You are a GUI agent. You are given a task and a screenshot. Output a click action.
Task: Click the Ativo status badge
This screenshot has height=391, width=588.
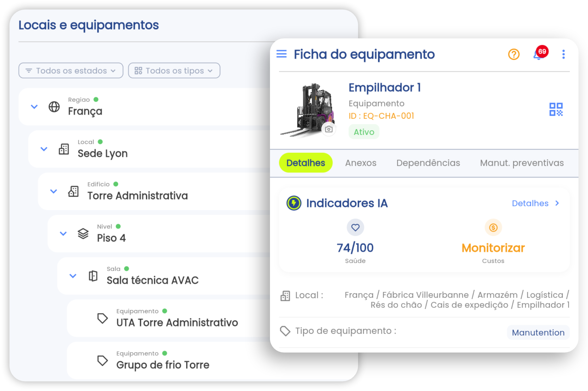point(364,132)
